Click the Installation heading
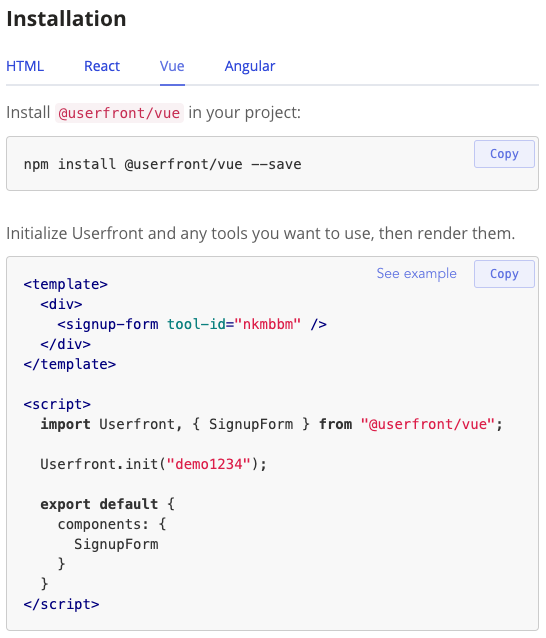This screenshot has width=546, height=638. point(66,19)
